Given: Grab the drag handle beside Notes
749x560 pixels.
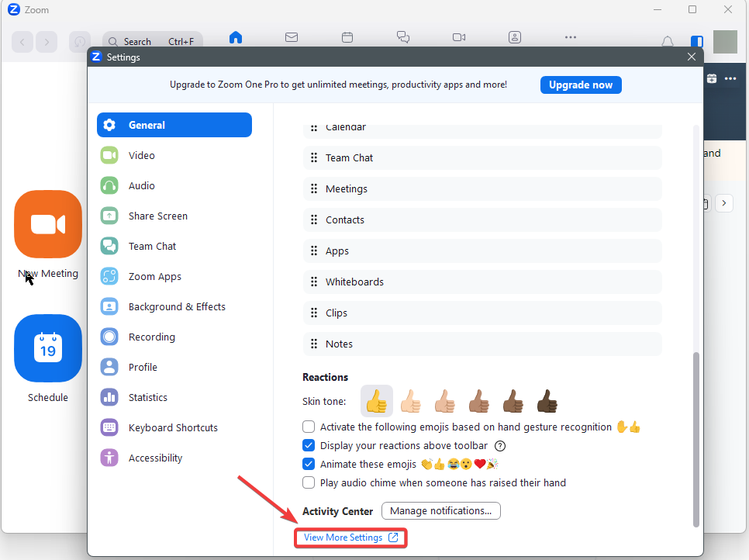Looking at the screenshot, I should (x=314, y=344).
